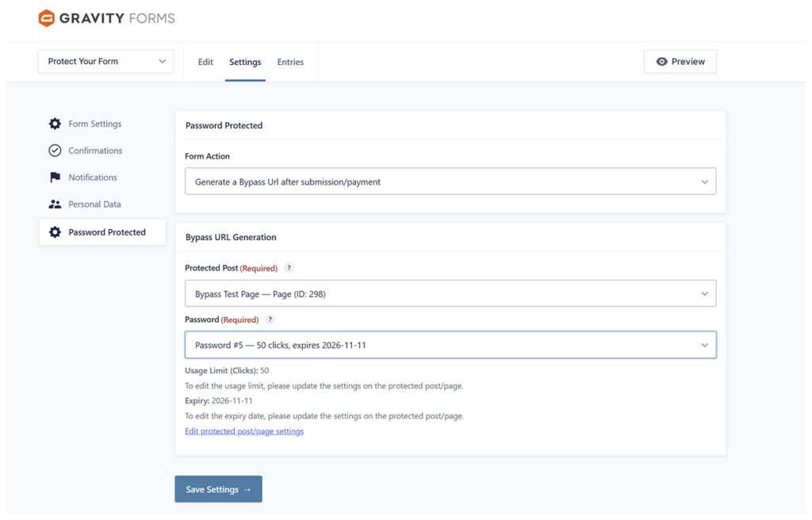Click the Save Settings button

pyautogui.click(x=219, y=489)
